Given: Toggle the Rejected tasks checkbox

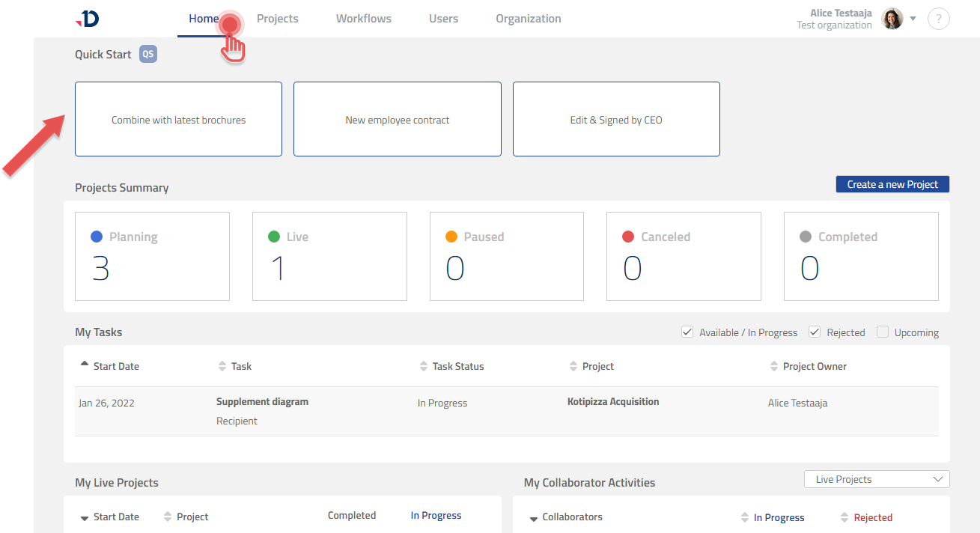Looking at the screenshot, I should [815, 332].
